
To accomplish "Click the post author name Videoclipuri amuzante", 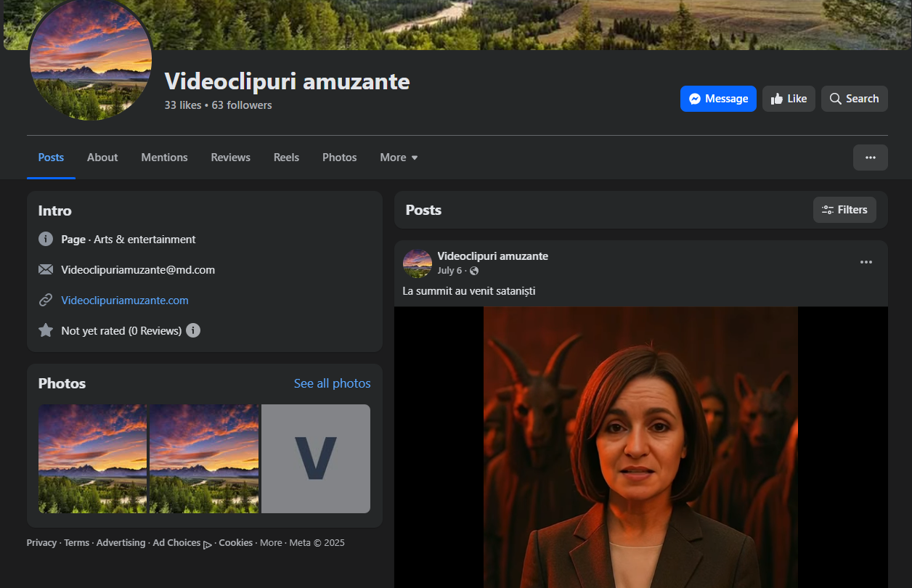I will coord(493,256).
